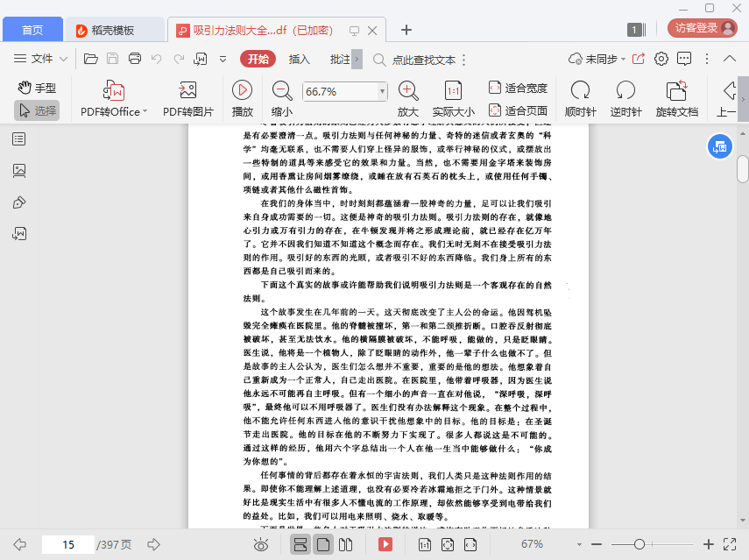This screenshot has height=560, width=749.
Task: Open settings gear icon
Action: coord(661,59)
